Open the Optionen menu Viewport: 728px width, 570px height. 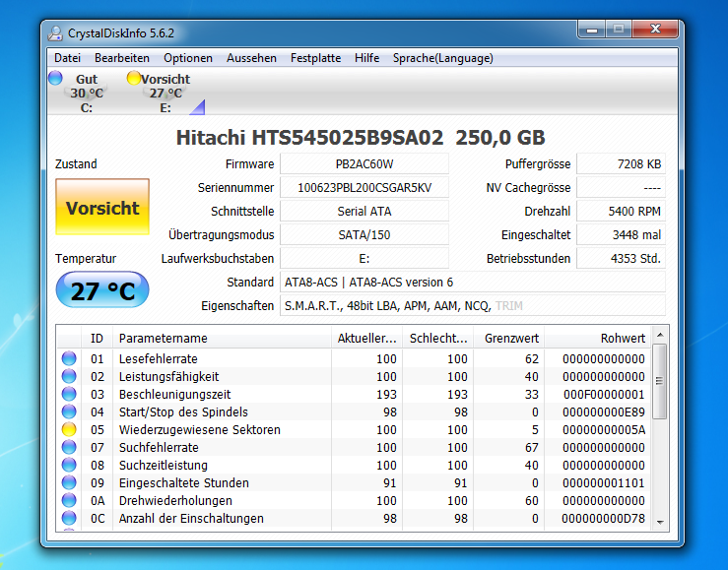tap(188, 58)
